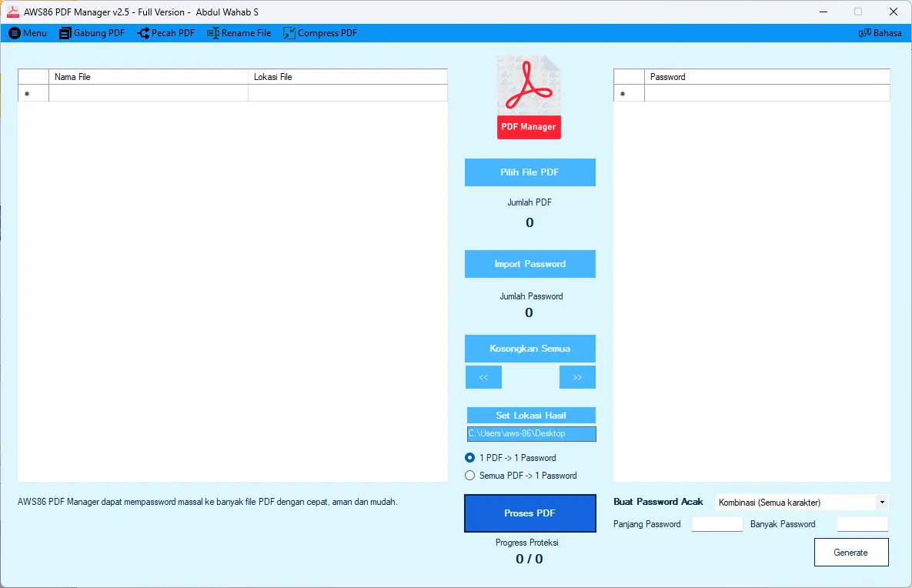Click the right-shift >> arrow button
This screenshot has height=588, width=912.
[577, 377]
